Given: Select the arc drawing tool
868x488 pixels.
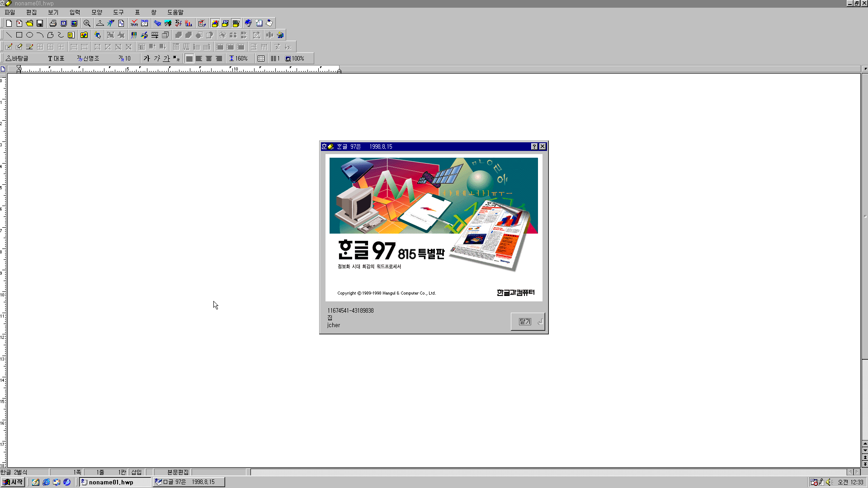Looking at the screenshot, I should pos(40,35).
